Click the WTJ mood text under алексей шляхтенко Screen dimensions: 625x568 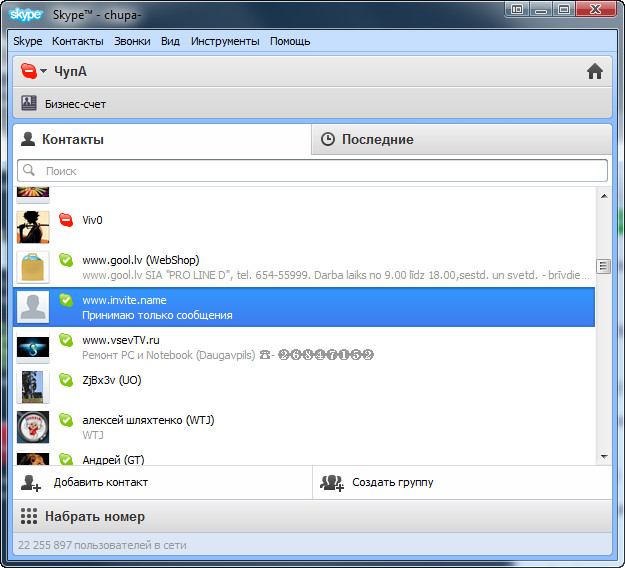coord(92,435)
